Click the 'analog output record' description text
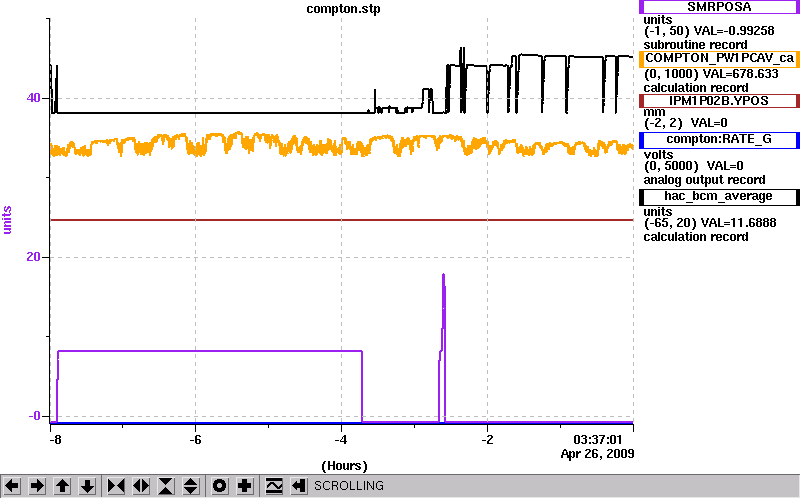The image size is (800, 498). [x=704, y=180]
